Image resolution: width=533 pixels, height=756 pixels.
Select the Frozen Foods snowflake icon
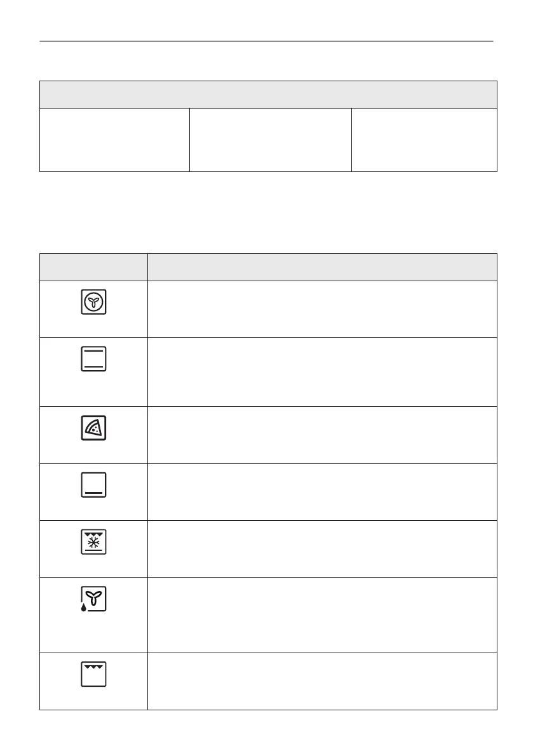[93, 543]
